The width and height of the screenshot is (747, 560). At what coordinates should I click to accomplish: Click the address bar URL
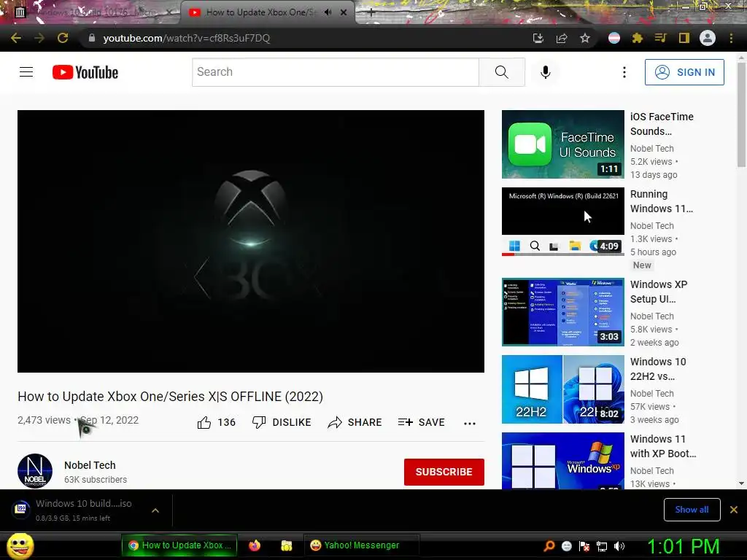(186, 38)
